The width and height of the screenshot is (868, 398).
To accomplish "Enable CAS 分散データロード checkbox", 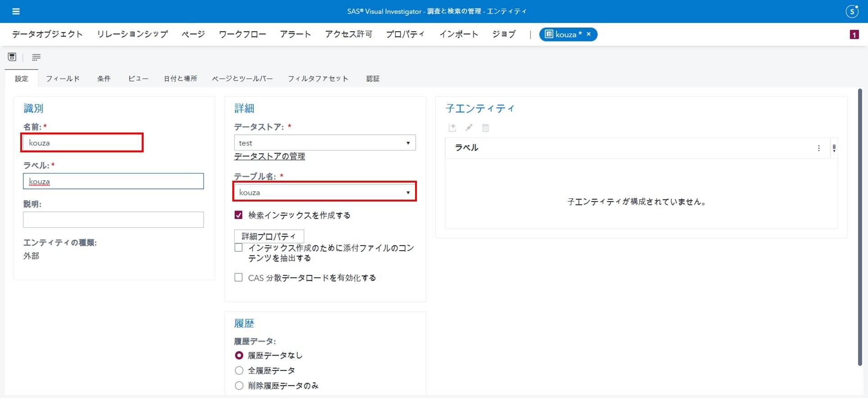I will (x=239, y=277).
